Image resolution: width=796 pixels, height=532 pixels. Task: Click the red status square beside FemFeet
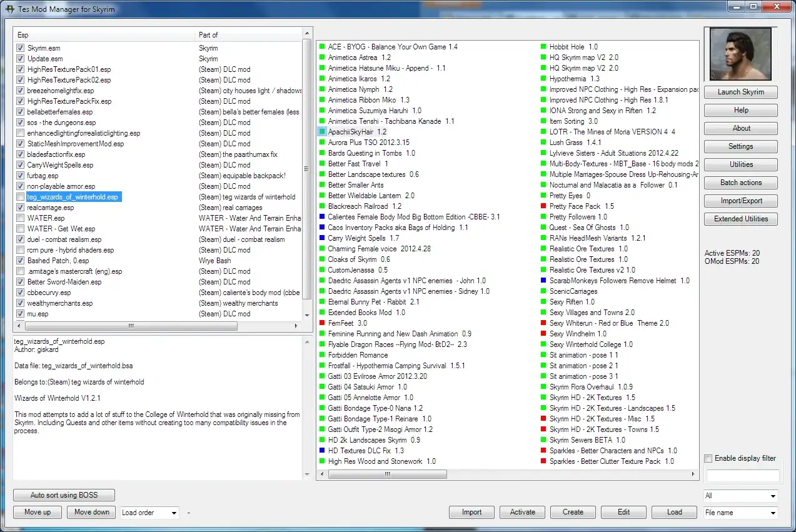[322, 323]
